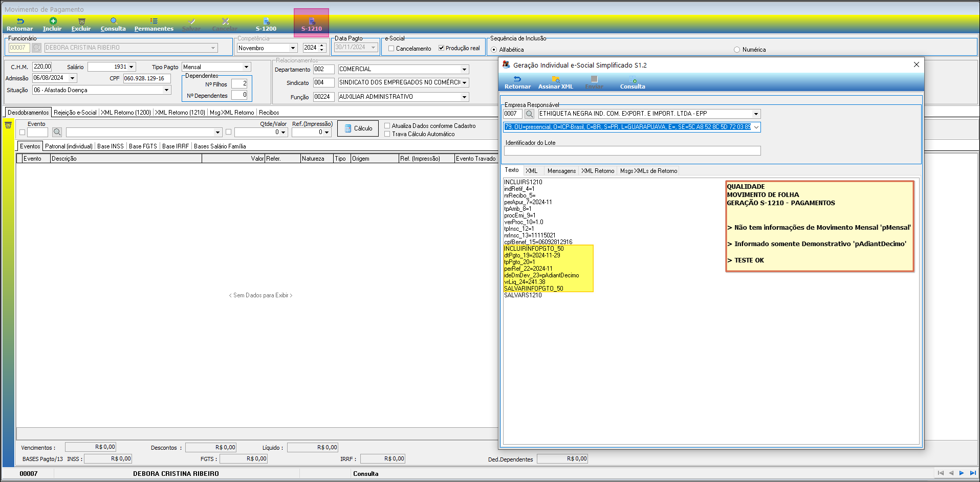
Task: Open Msgs XMLs de Retorno tab
Action: pyautogui.click(x=648, y=171)
